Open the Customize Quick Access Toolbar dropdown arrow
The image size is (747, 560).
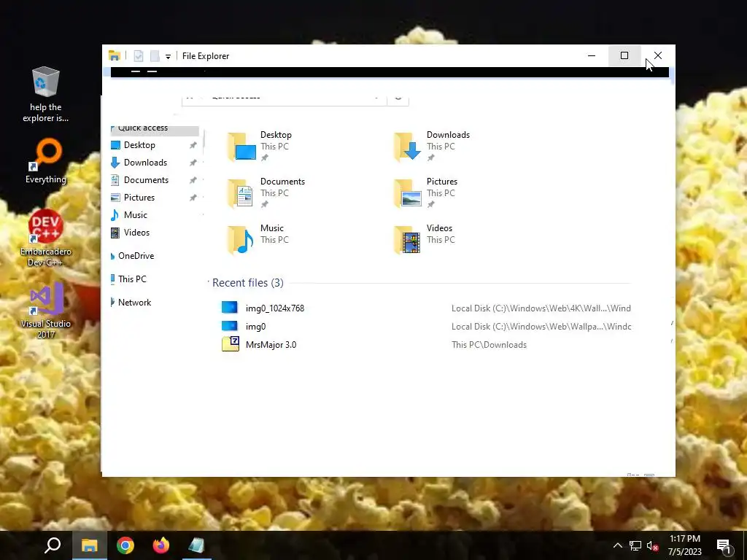point(169,57)
